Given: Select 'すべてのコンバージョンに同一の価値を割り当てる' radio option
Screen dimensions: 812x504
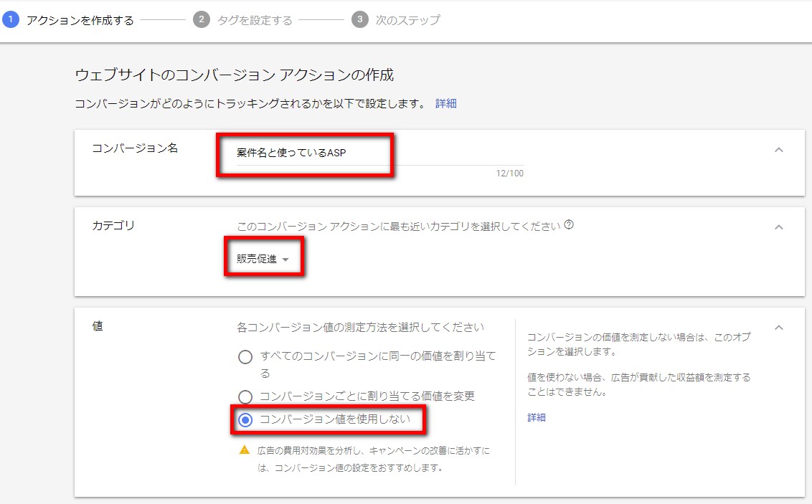Looking at the screenshot, I should tap(245, 357).
